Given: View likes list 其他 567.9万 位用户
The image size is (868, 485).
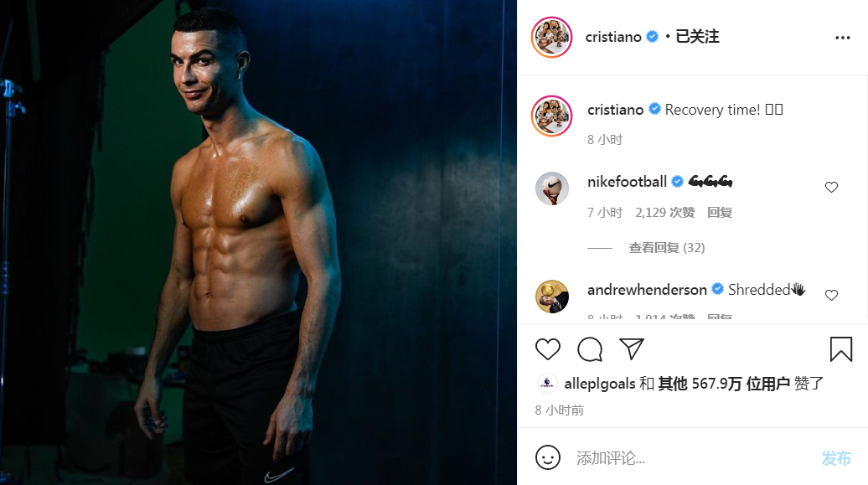Looking at the screenshot, I should tap(724, 384).
